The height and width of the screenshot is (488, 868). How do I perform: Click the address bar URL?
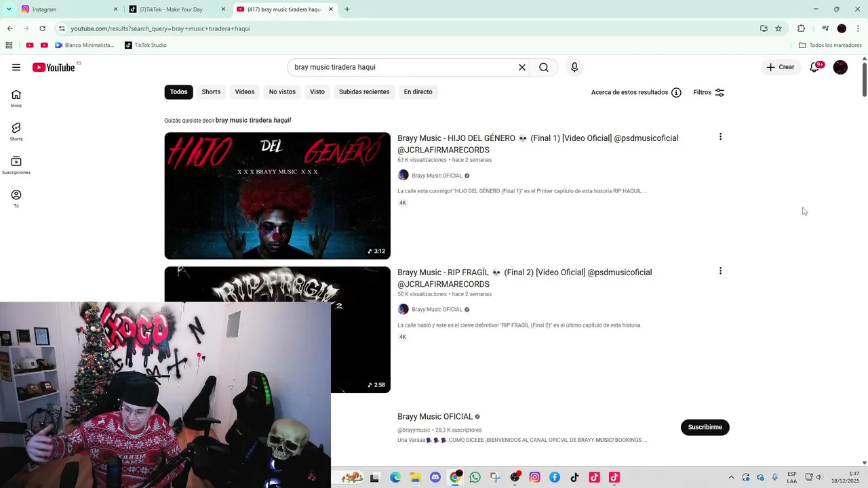coord(161,28)
